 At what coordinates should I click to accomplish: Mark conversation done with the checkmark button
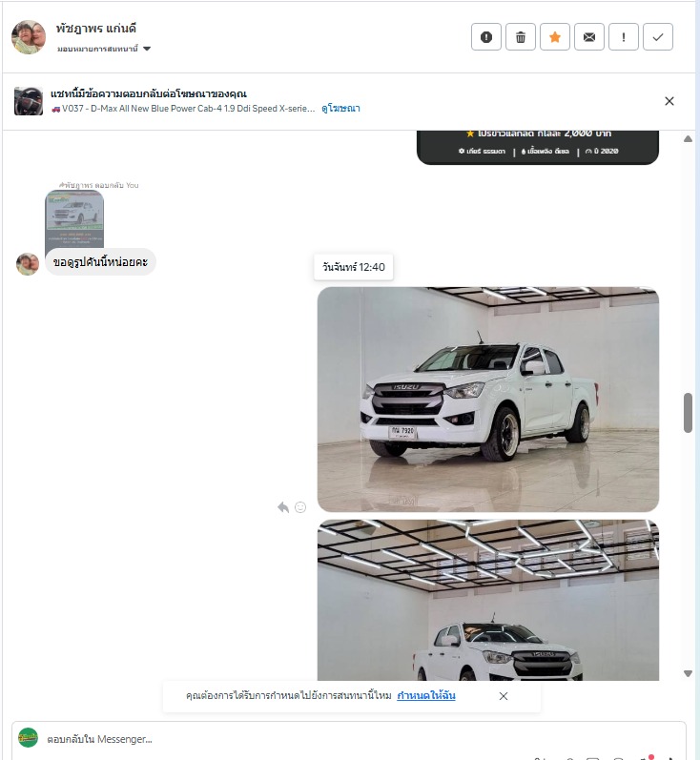coord(658,37)
